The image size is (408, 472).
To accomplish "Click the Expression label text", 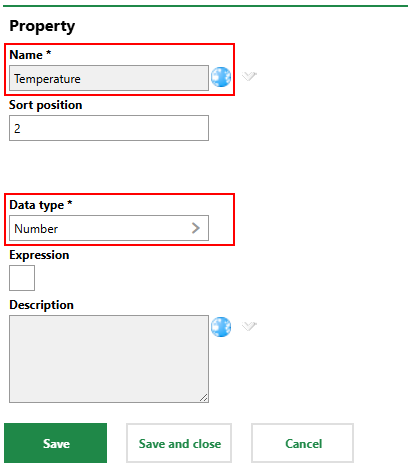I will [x=39, y=255].
